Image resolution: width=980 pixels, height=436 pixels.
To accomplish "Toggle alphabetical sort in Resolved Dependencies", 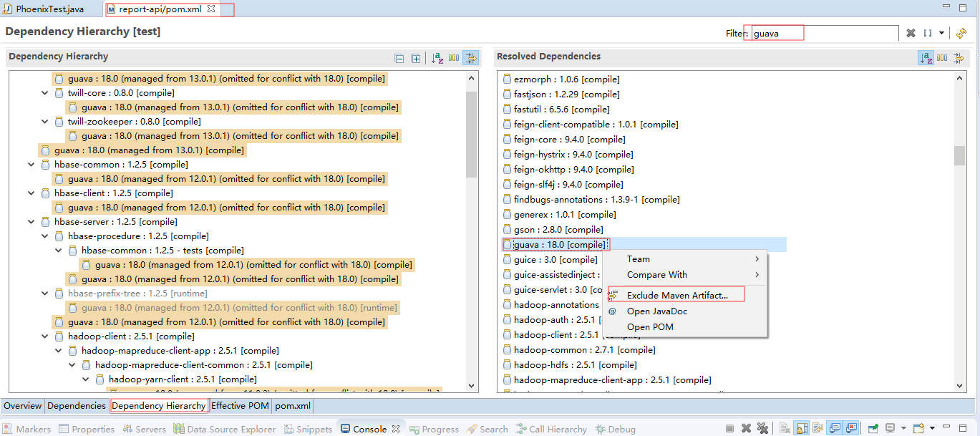I will [x=926, y=58].
